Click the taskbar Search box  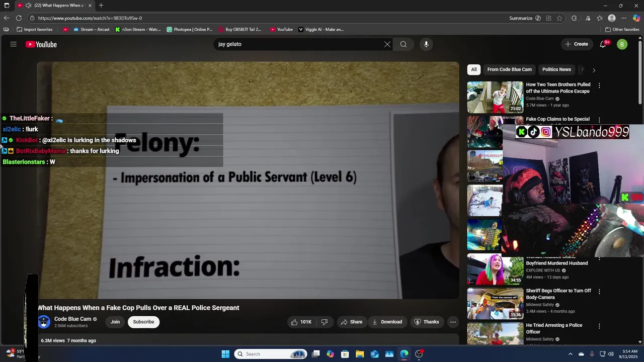click(x=271, y=354)
